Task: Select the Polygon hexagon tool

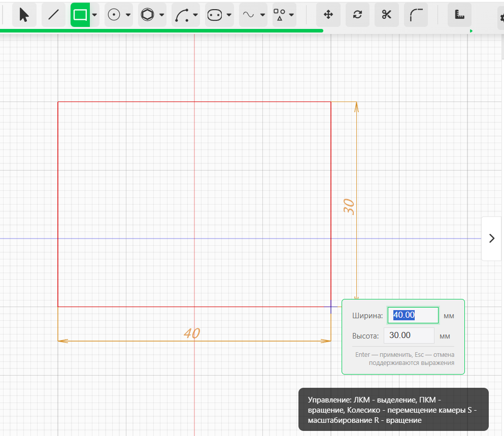Action: (148, 15)
